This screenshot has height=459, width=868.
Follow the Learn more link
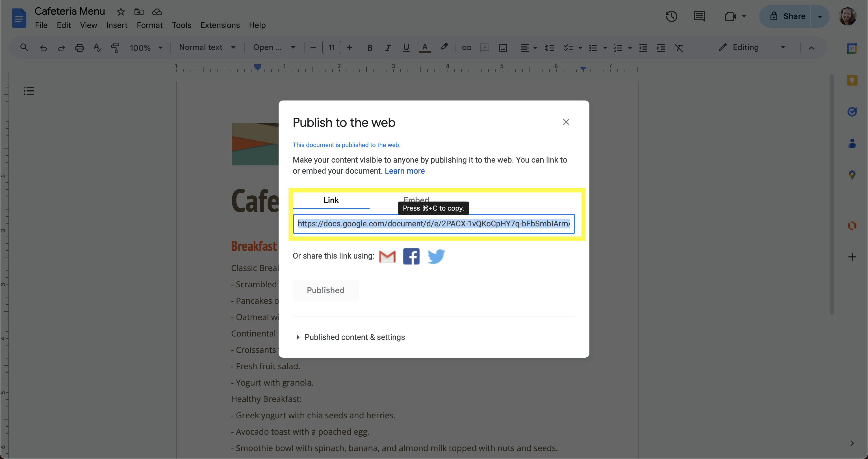pyautogui.click(x=404, y=171)
